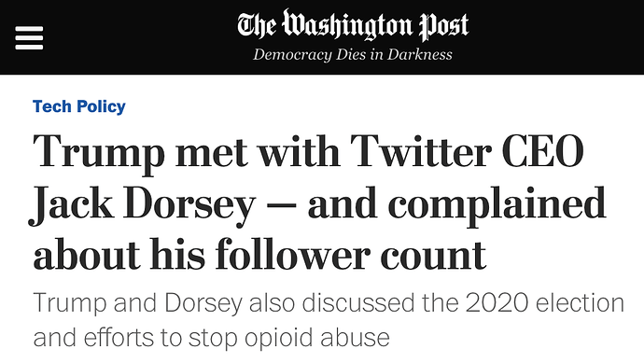
Task: Open the hamburger menu icon
Action: tap(29, 37)
